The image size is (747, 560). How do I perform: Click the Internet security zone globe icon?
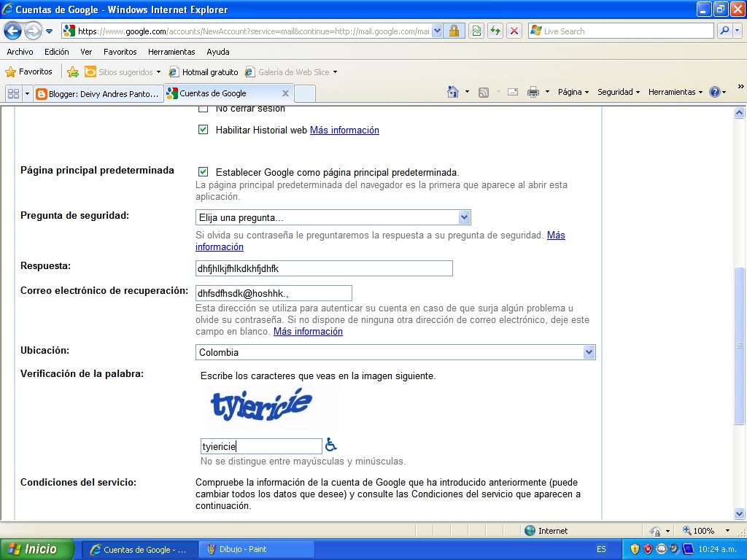click(x=530, y=531)
